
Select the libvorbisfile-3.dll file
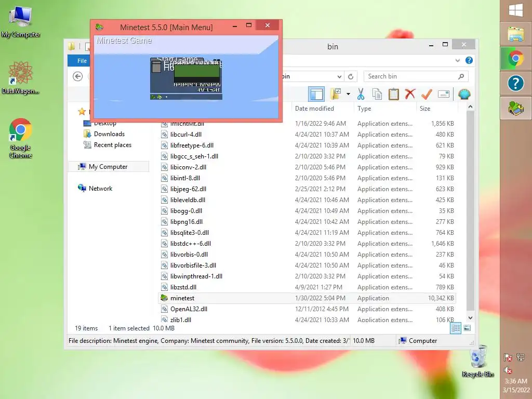(x=193, y=265)
